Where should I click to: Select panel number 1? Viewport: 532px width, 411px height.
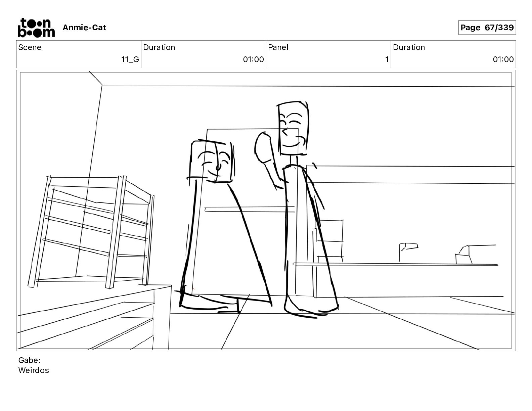pos(387,59)
